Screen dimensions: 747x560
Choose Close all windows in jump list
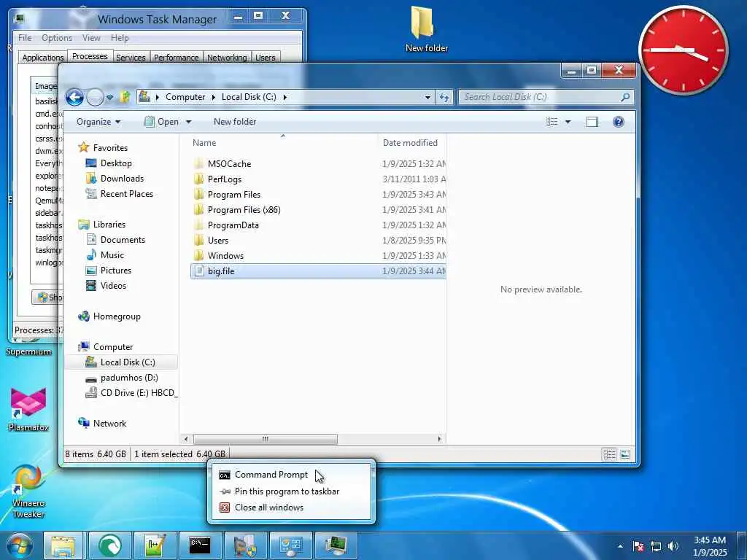click(290, 507)
